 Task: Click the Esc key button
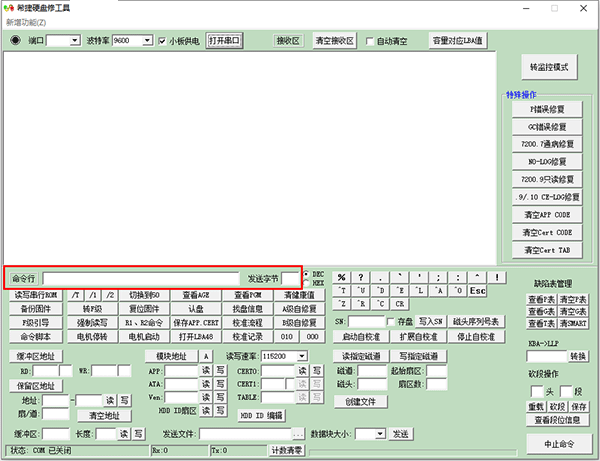pyautogui.click(x=478, y=291)
